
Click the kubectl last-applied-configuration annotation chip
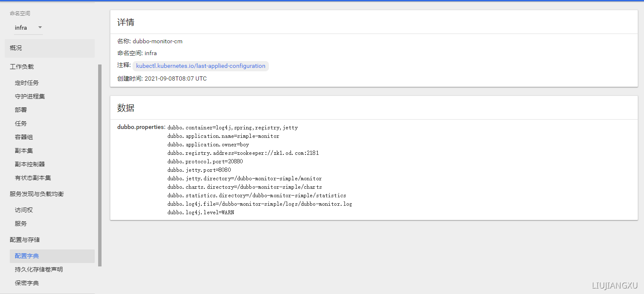(x=201, y=66)
